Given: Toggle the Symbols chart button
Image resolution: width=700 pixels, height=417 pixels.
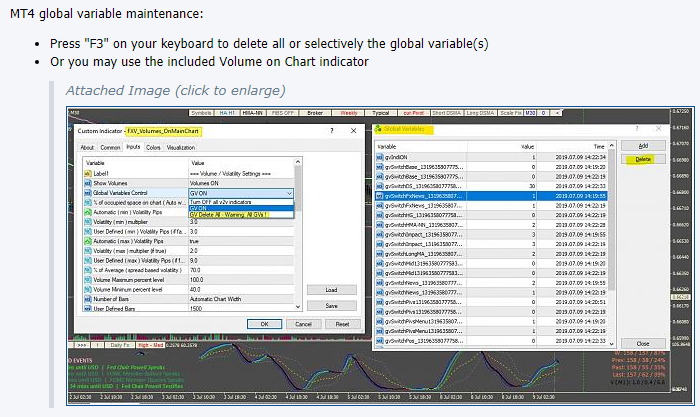Looking at the screenshot, I should pos(201,113).
